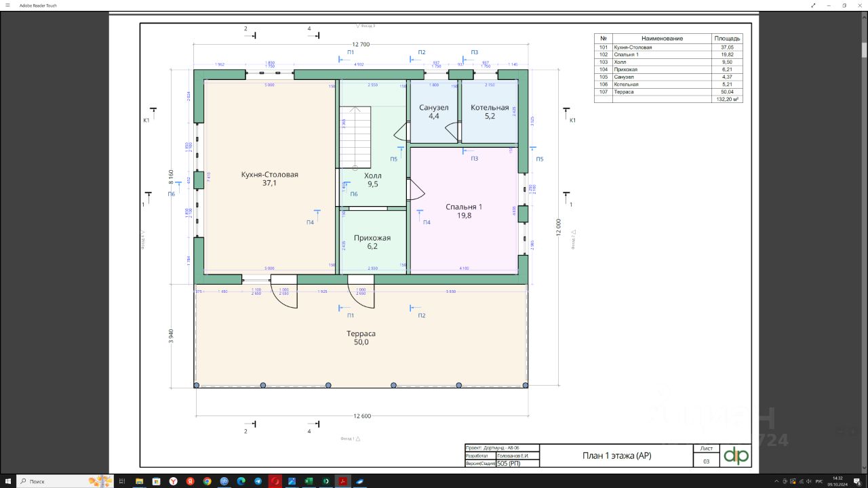Screen dimensions: 868x488
Task: Click the 12 700 top dimension label
Action: [361, 44]
